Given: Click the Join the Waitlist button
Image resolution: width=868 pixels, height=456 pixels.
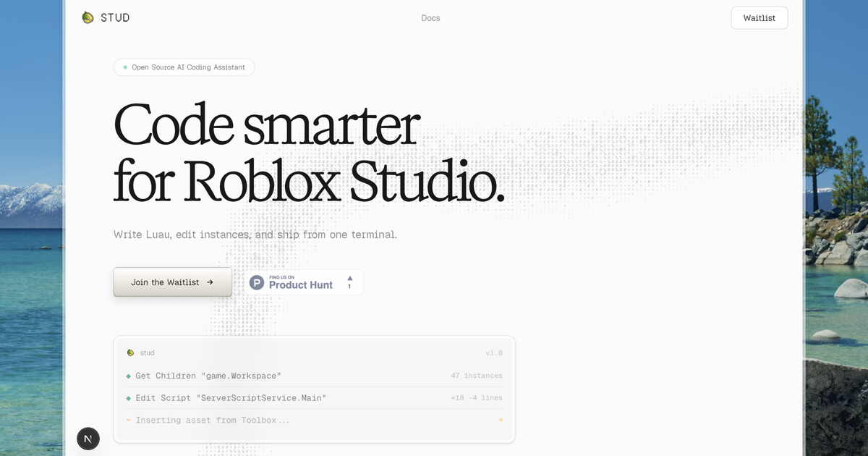Looking at the screenshot, I should pos(172,282).
